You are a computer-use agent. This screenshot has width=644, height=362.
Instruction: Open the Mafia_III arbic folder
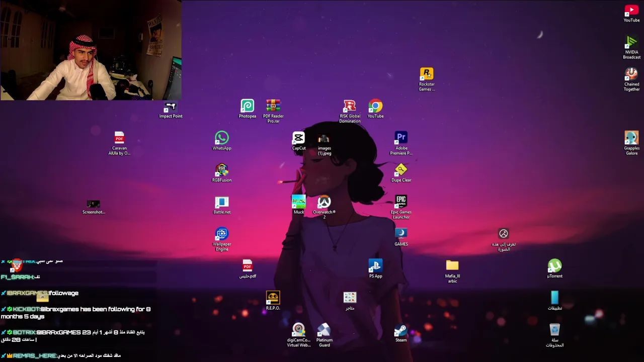(452, 271)
